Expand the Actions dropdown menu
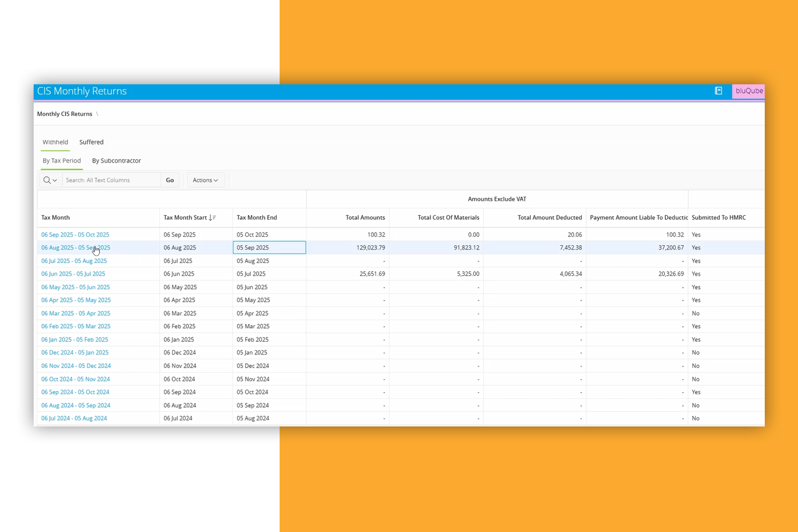 [x=205, y=180]
